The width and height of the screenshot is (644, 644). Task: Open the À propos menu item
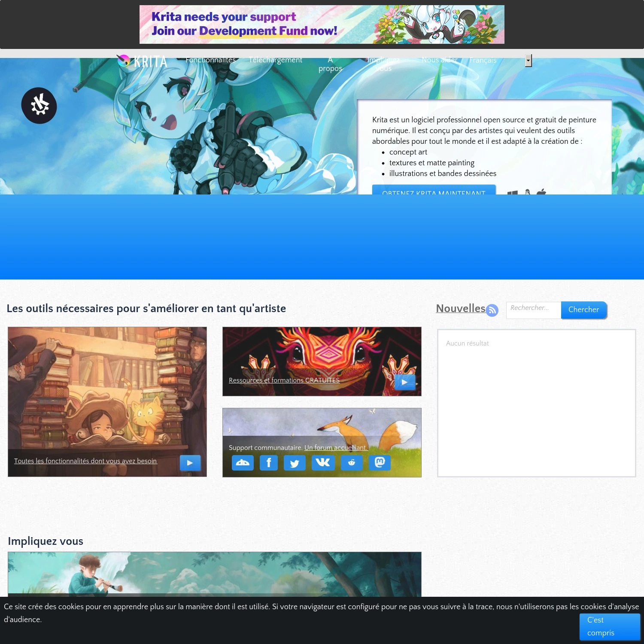[x=330, y=64]
